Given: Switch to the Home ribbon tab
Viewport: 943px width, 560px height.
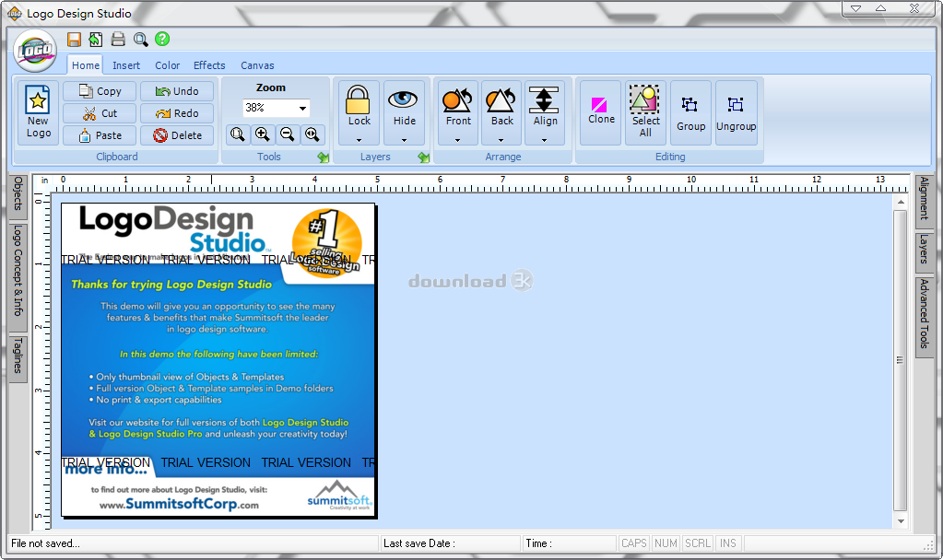Looking at the screenshot, I should [x=86, y=64].
